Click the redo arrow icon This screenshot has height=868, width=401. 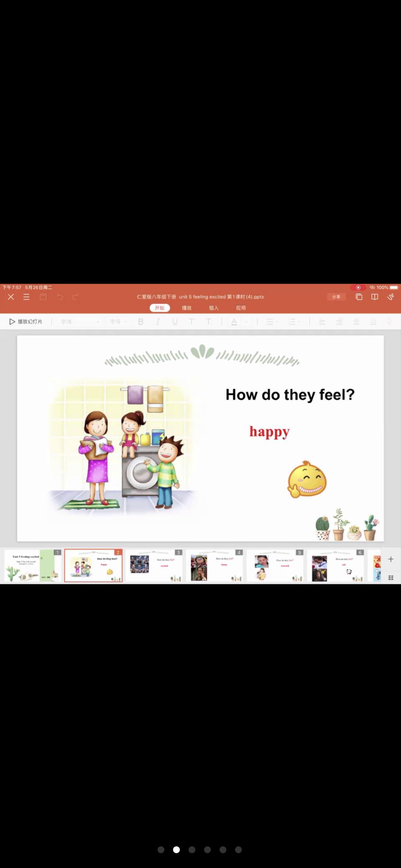[x=76, y=297]
